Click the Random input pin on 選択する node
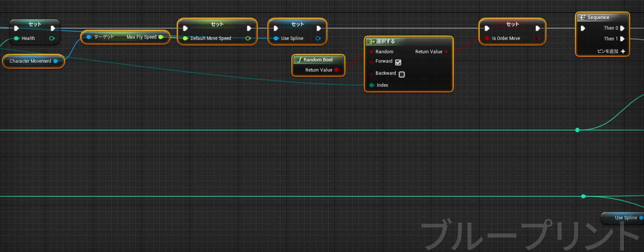This screenshot has height=252, width=644. (372, 52)
